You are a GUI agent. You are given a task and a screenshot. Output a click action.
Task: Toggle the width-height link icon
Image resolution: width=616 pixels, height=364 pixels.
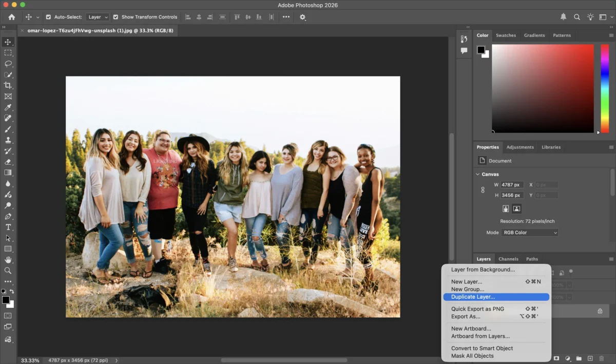(483, 190)
